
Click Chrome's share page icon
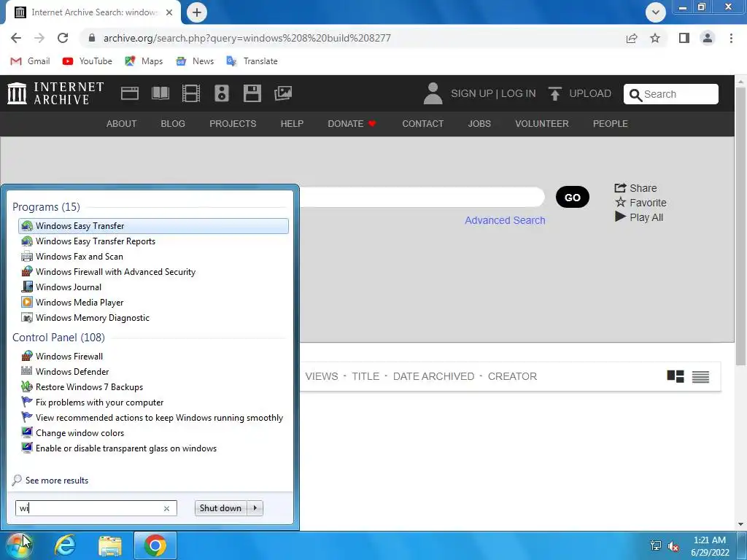pyautogui.click(x=632, y=38)
